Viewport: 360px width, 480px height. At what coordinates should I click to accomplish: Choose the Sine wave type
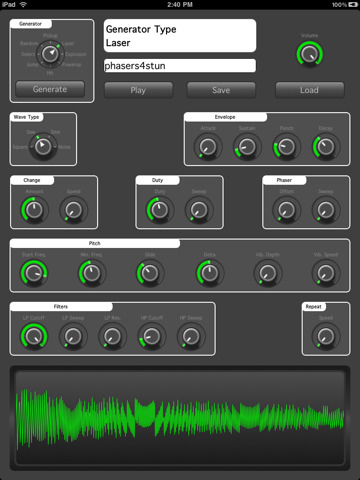point(55,132)
